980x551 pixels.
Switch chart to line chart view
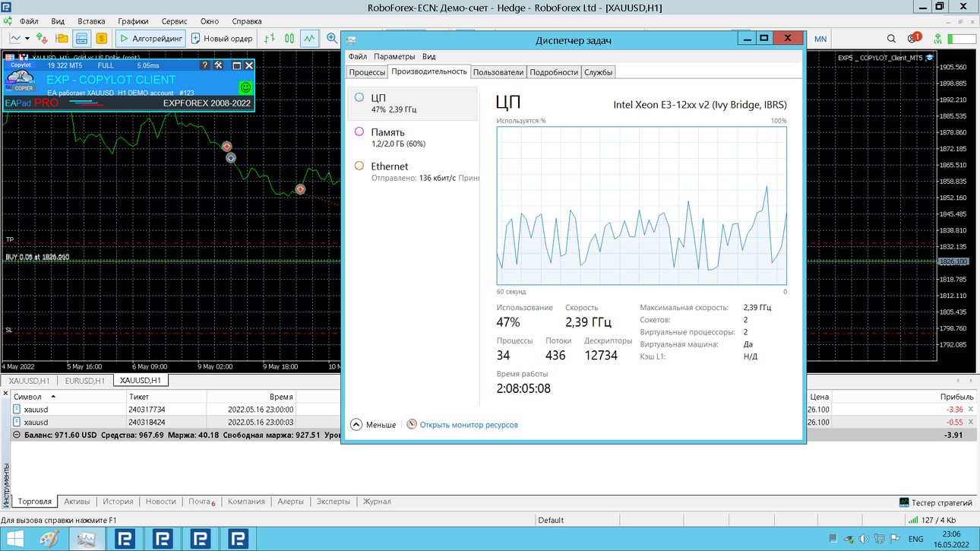(309, 38)
